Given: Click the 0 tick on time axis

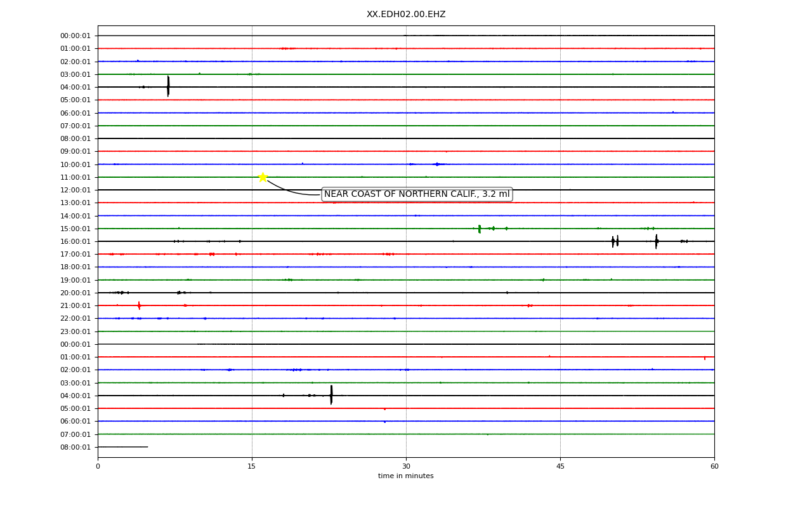Looking at the screenshot, I should pyautogui.click(x=98, y=467).
